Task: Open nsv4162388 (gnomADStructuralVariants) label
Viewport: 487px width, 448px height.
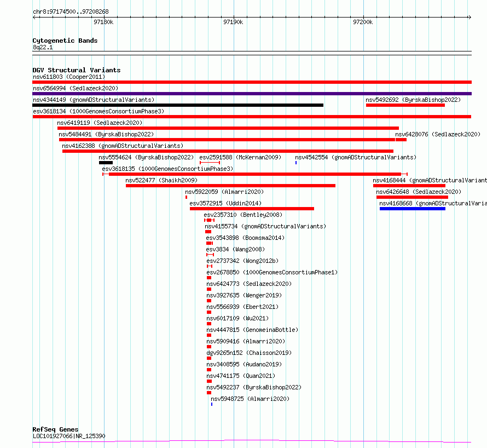Action: (x=123, y=146)
